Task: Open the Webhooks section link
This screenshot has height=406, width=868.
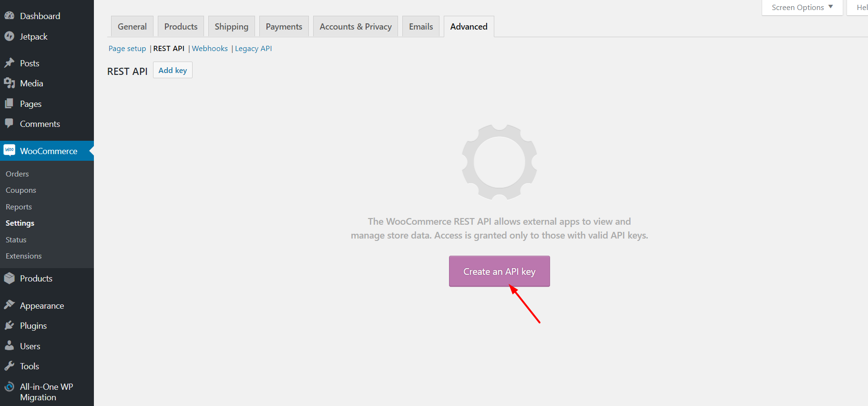Action: (210, 48)
